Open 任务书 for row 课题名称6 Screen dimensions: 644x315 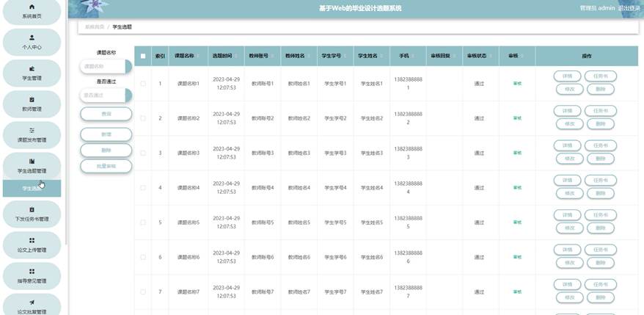point(600,250)
